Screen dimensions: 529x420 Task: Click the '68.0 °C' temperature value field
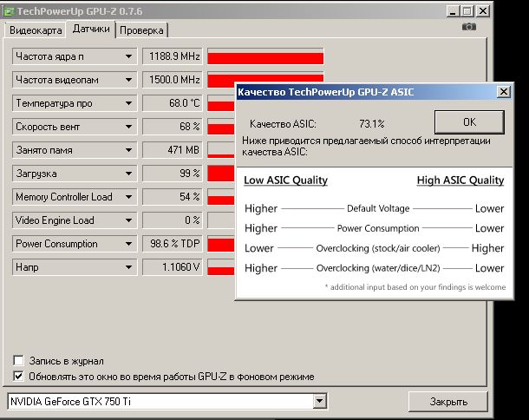click(x=173, y=103)
